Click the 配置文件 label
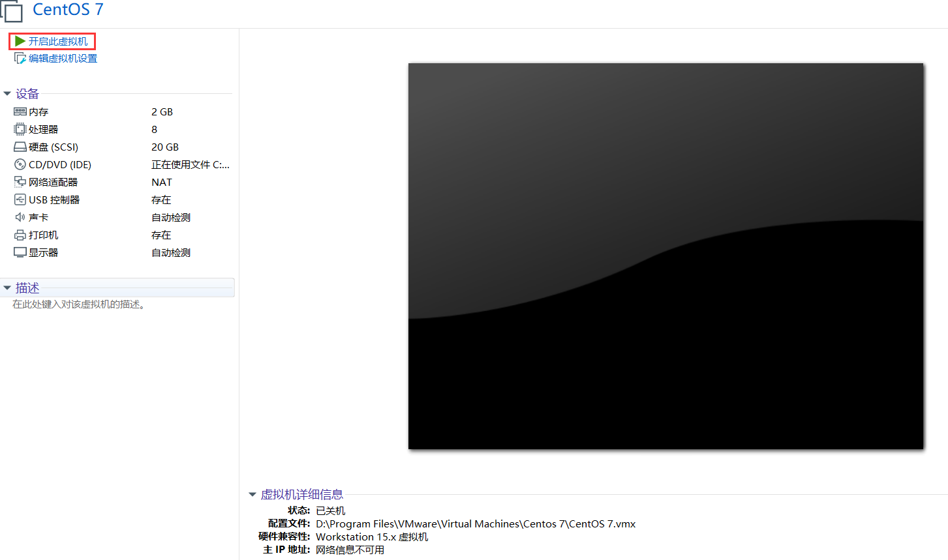This screenshot has height=560, width=948. [x=289, y=524]
